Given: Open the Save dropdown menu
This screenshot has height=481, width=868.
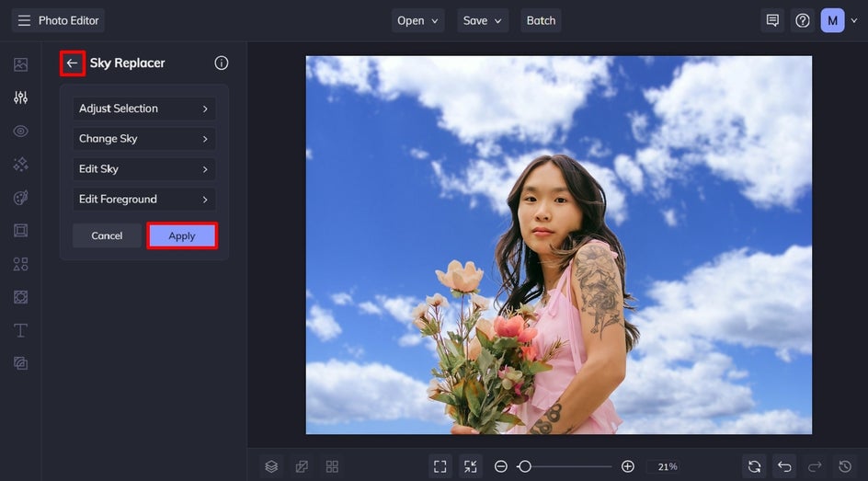Looking at the screenshot, I should pyautogui.click(x=483, y=20).
